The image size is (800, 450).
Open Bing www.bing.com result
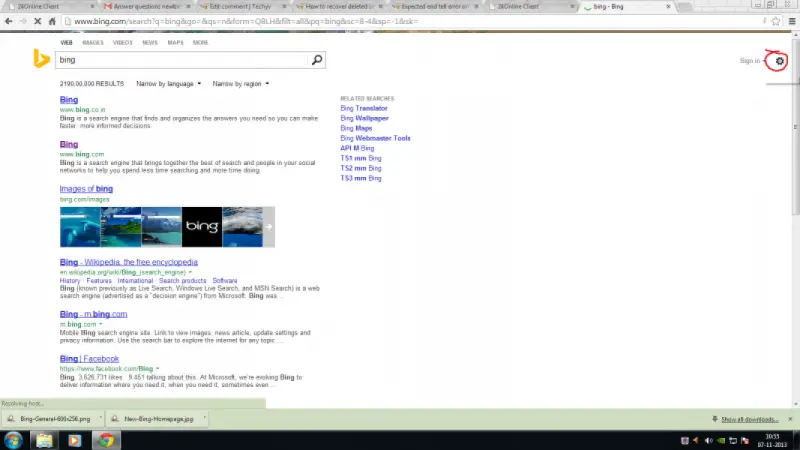point(69,144)
